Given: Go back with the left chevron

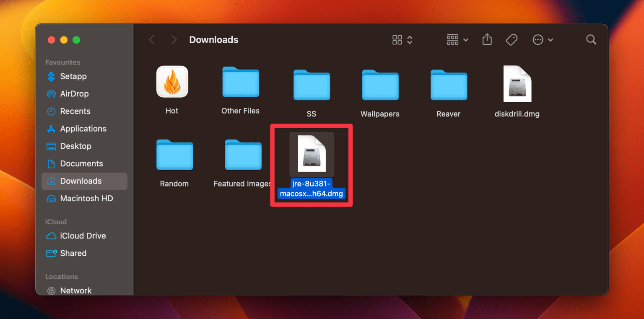Looking at the screenshot, I should [x=152, y=40].
